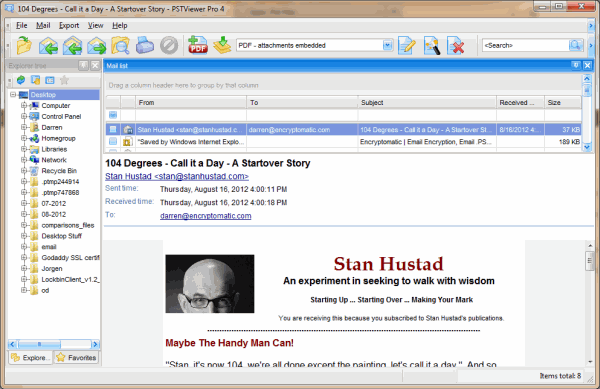The image size is (600, 389).
Task: Expand the Darren tree node
Action: coord(24,127)
